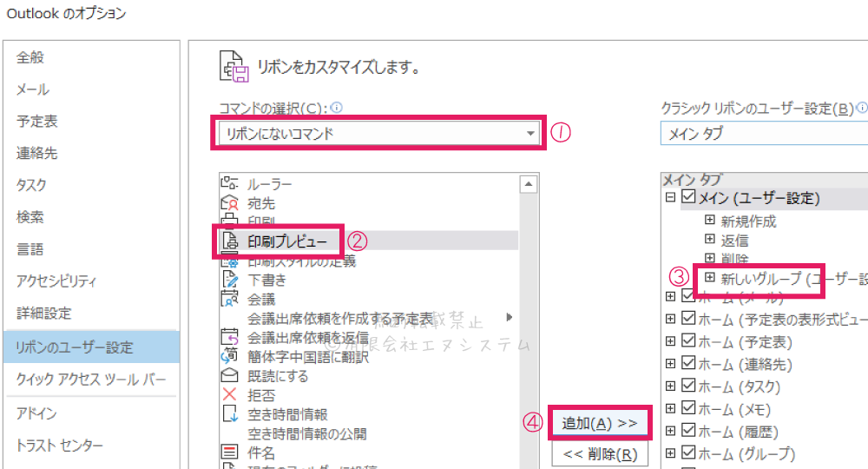Toggle ホーム (予定表の表形式ビュー) checkbox

point(688,317)
